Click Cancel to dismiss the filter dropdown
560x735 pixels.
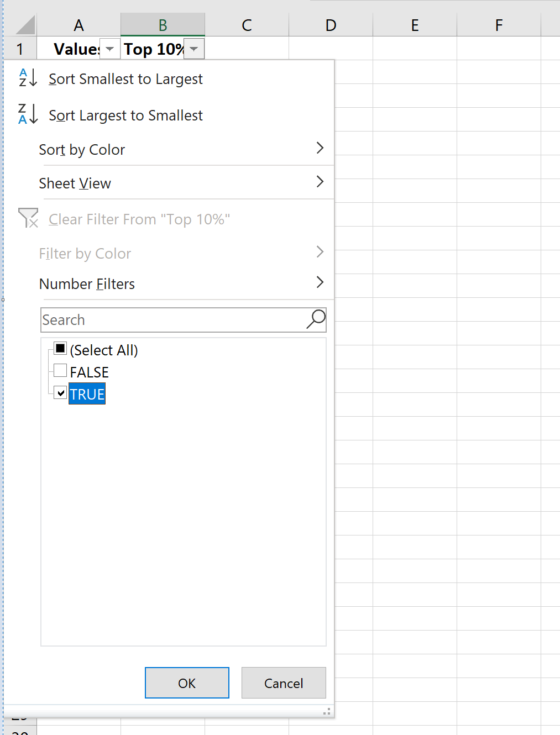(x=284, y=683)
